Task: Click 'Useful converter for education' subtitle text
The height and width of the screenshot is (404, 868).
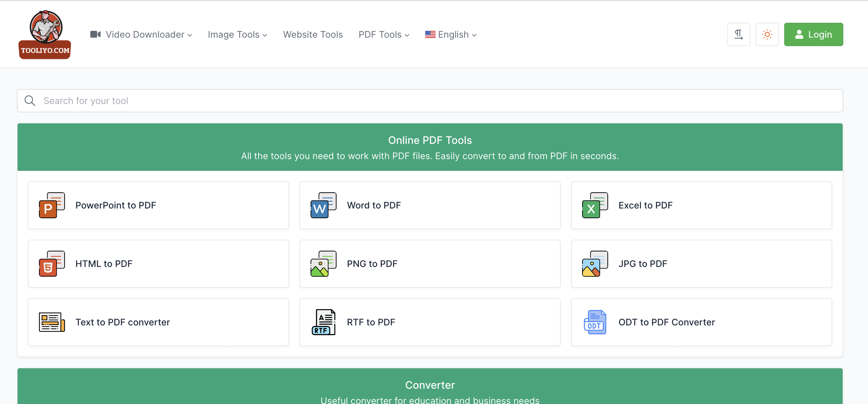Action: click(430, 400)
